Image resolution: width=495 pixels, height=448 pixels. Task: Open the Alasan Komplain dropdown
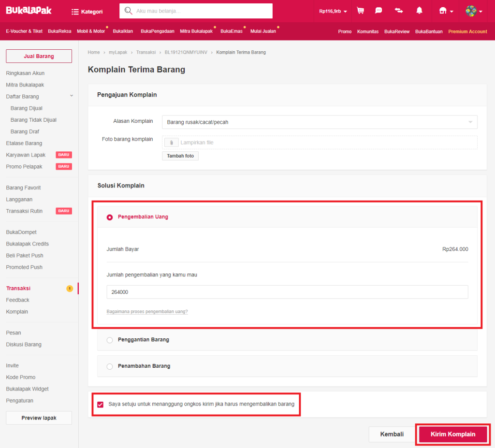pyautogui.click(x=320, y=122)
